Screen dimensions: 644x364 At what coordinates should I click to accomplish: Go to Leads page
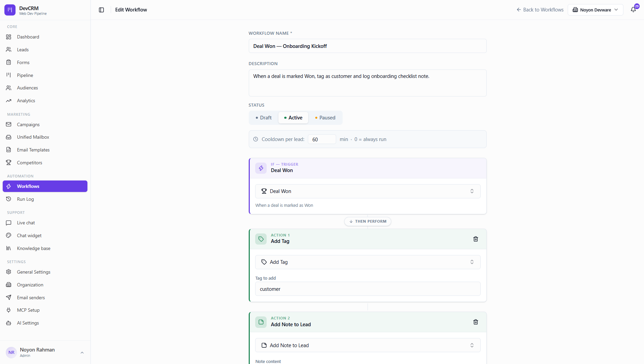pyautogui.click(x=45, y=50)
